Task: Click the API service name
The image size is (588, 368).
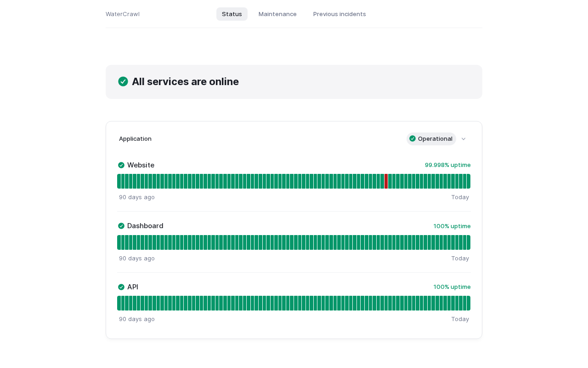Action: point(133,287)
